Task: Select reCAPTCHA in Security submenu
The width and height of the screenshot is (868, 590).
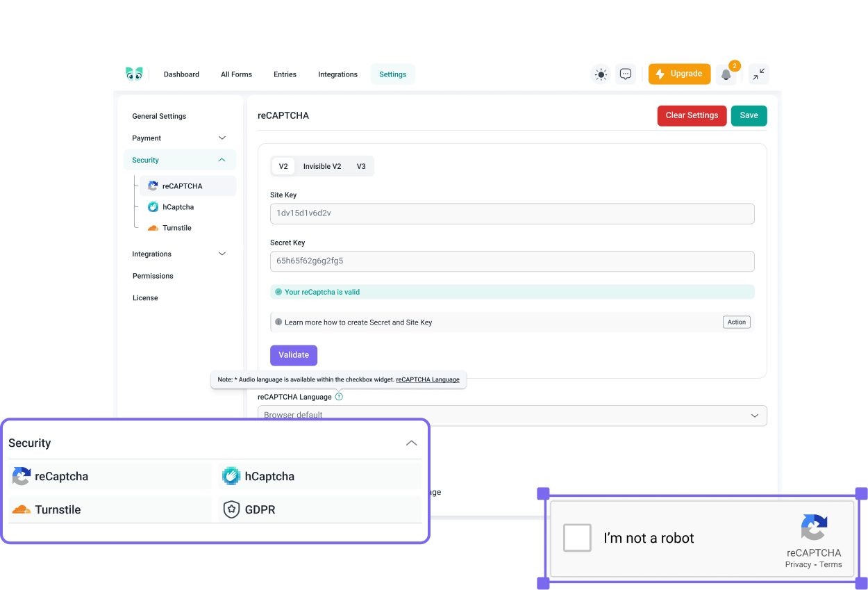Action: pos(187,186)
